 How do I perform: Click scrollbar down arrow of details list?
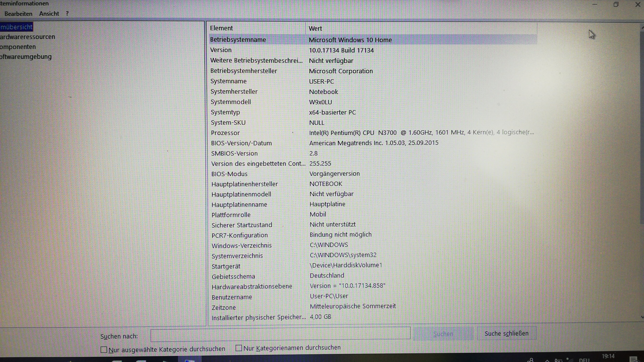click(x=642, y=317)
